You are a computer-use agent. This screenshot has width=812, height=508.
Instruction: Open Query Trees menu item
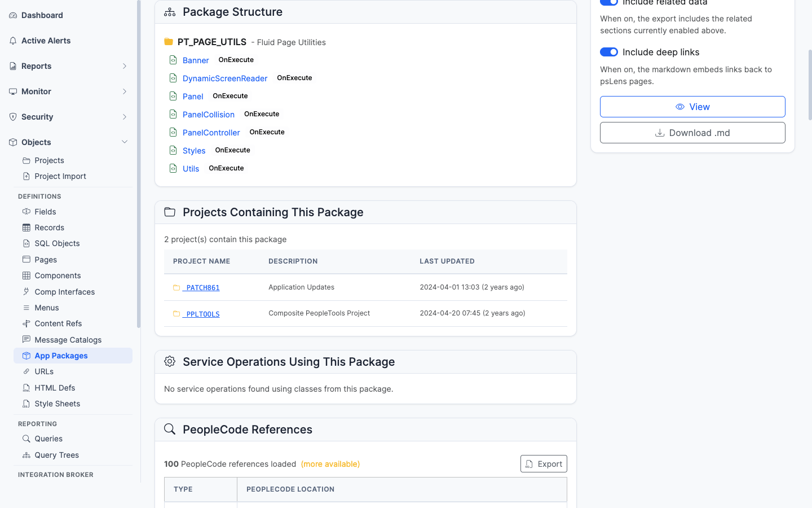(57, 455)
